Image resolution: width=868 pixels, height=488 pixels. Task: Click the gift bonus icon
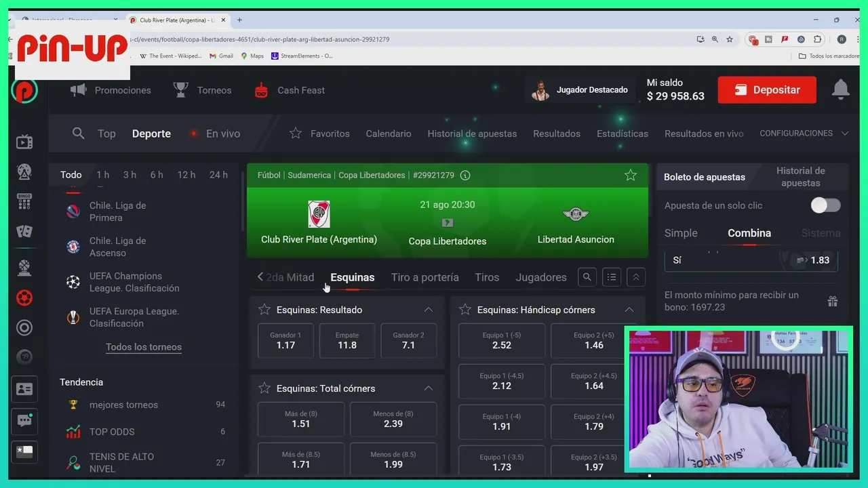pyautogui.click(x=833, y=301)
